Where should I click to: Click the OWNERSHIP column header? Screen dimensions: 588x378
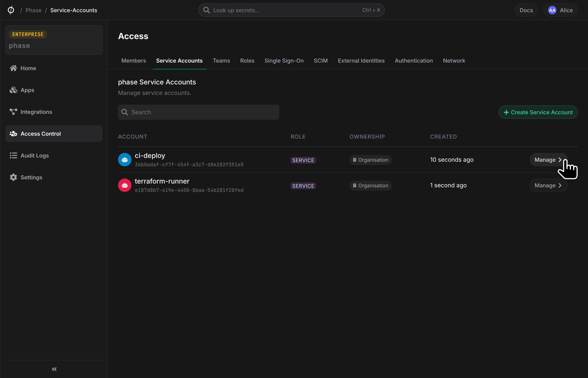click(x=367, y=136)
